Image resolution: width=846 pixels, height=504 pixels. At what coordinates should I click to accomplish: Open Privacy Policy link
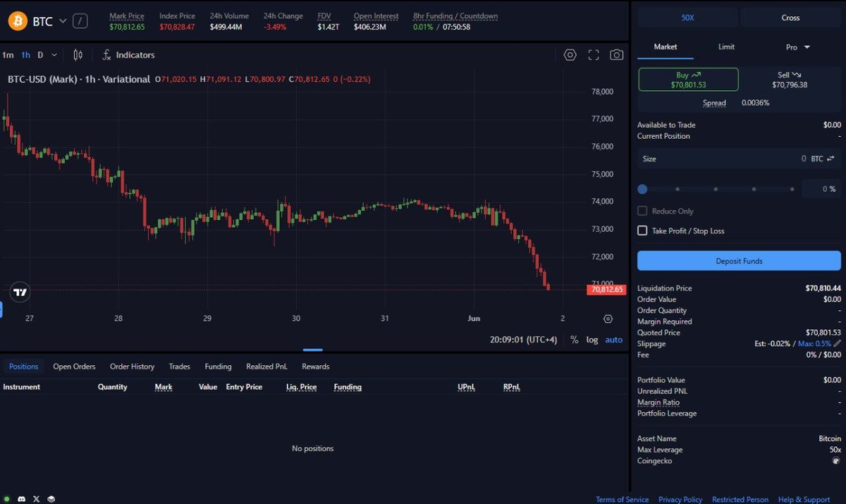click(680, 499)
